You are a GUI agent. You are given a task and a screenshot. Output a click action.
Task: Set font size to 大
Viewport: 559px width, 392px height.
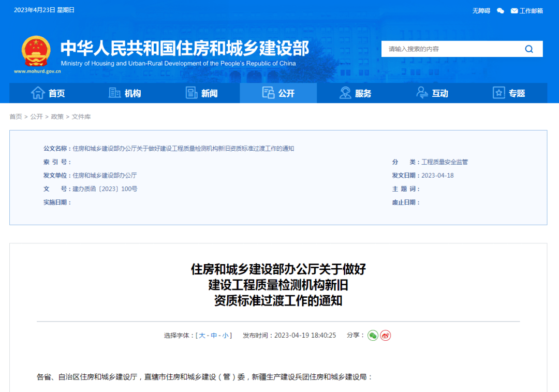point(202,336)
